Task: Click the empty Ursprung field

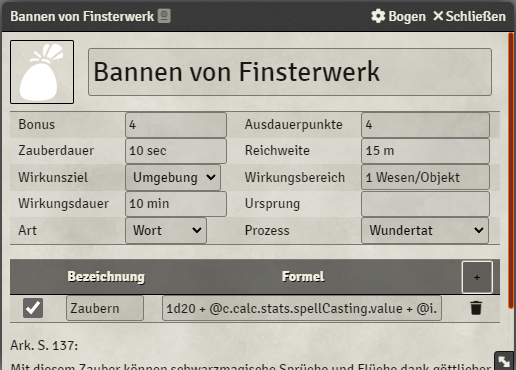Action: coord(425,204)
